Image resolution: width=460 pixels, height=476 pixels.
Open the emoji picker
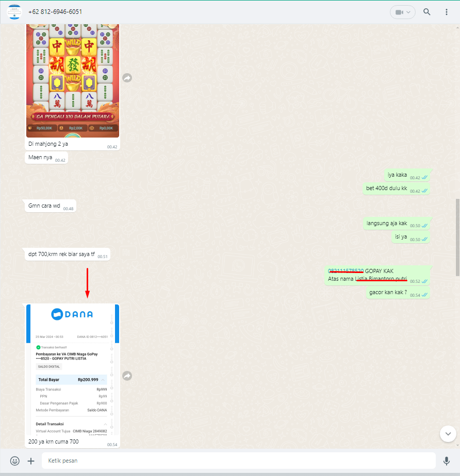click(15, 461)
